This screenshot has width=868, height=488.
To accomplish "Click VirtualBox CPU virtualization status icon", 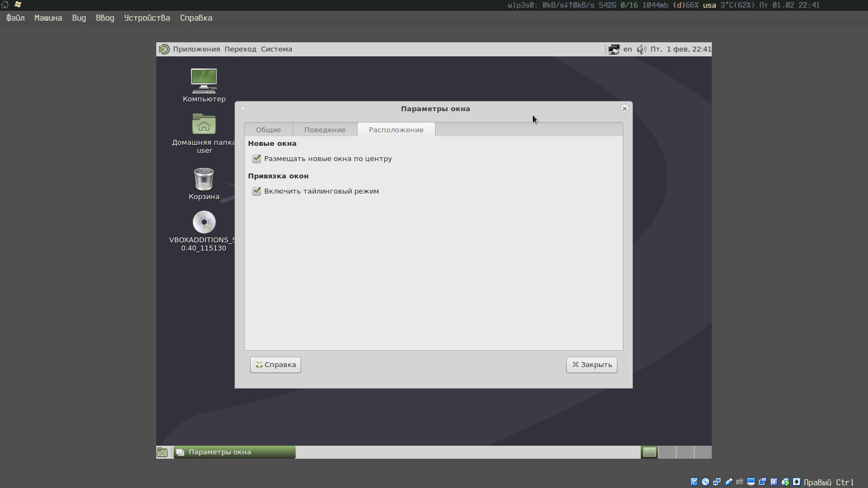I will click(774, 482).
